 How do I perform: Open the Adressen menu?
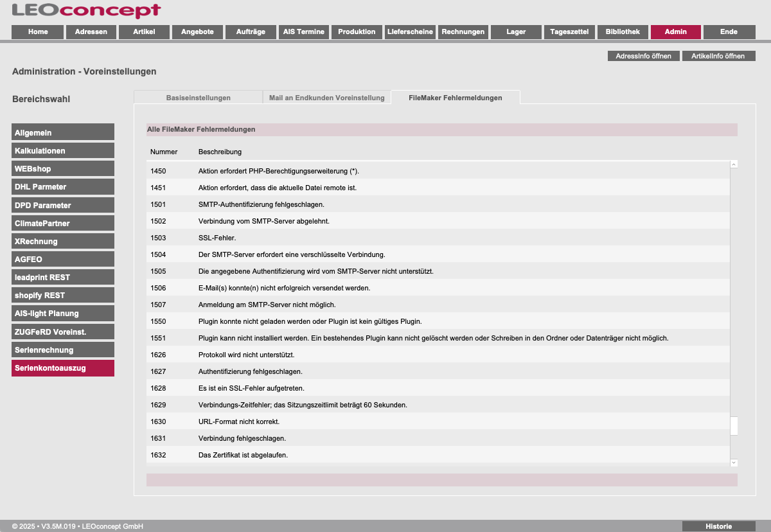[91, 31]
